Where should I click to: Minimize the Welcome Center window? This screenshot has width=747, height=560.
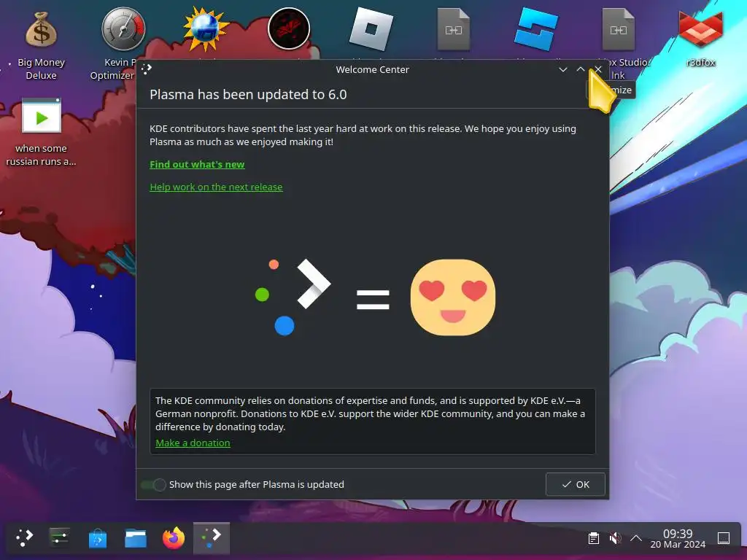pyautogui.click(x=563, y=69)
